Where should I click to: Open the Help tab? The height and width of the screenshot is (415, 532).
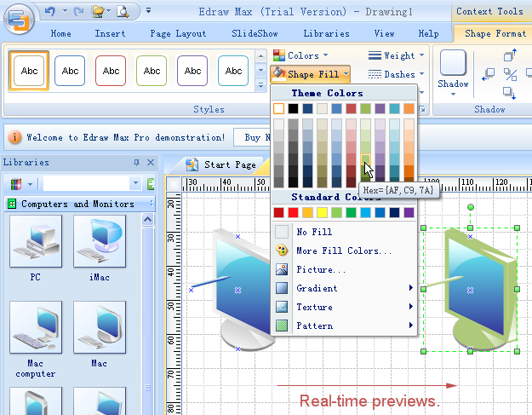click(x=428, y=33)
